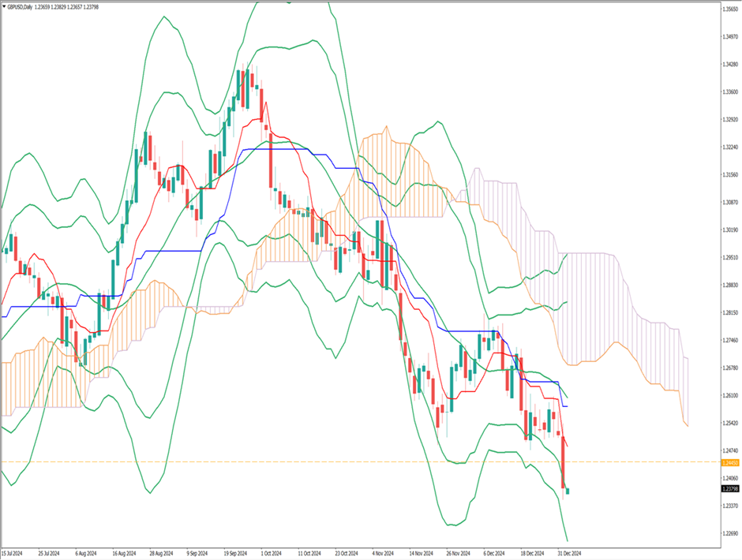Select the orange 1.24450 price level tag
The width and height of the screenshot is (742, 560).
[730, 463]
